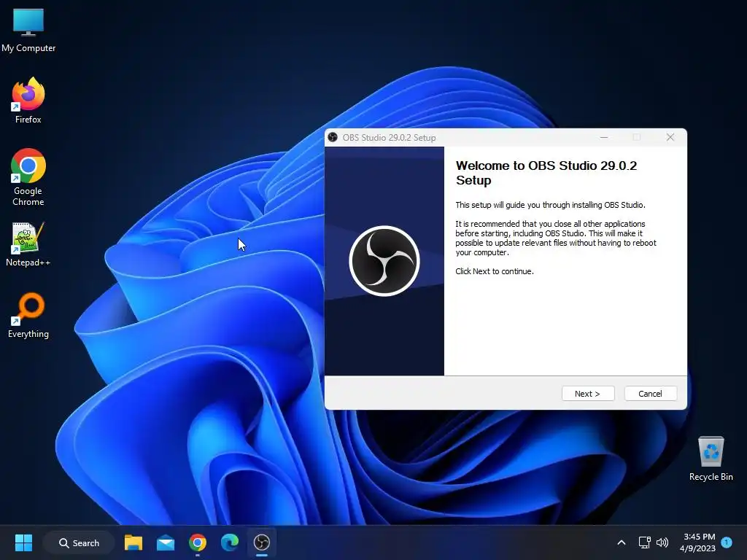Select the Recycle Bin icon

[x=711, y=459]
